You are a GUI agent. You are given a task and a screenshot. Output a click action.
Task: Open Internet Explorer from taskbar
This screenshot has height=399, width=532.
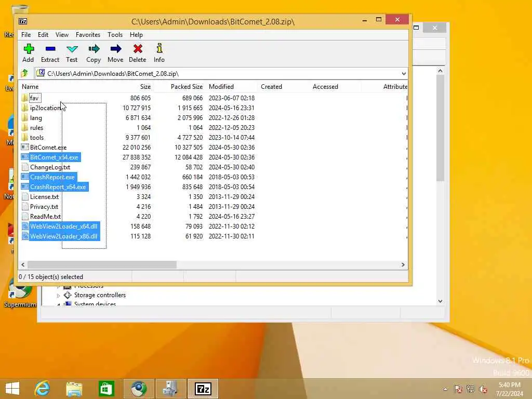click(x=43, y=389)
